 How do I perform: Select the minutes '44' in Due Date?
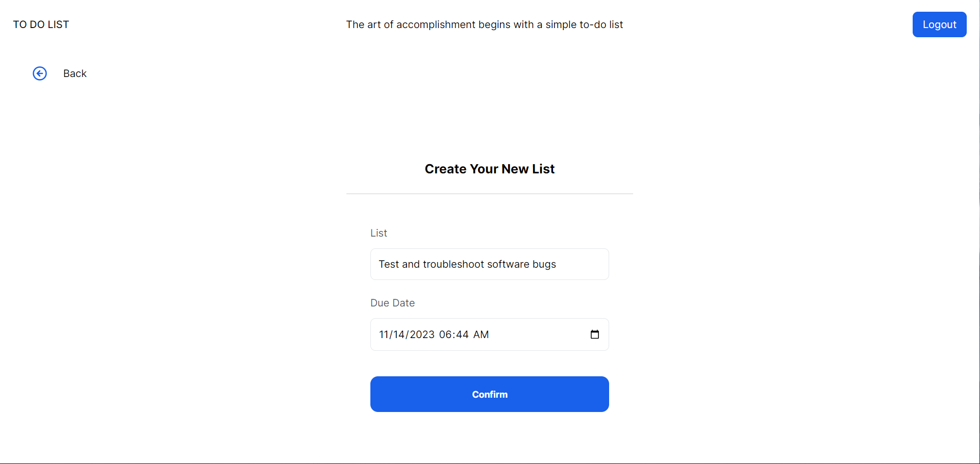(x=462, y=334)
